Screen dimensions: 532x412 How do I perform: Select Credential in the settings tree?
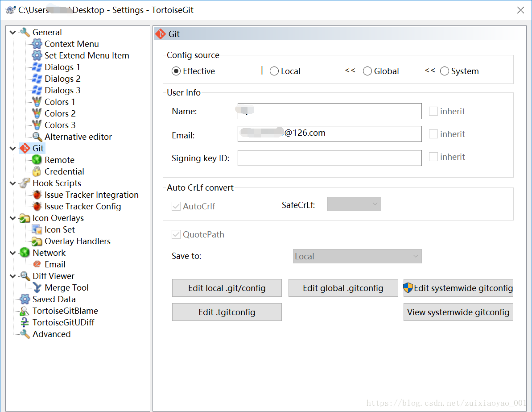point(64,171)
